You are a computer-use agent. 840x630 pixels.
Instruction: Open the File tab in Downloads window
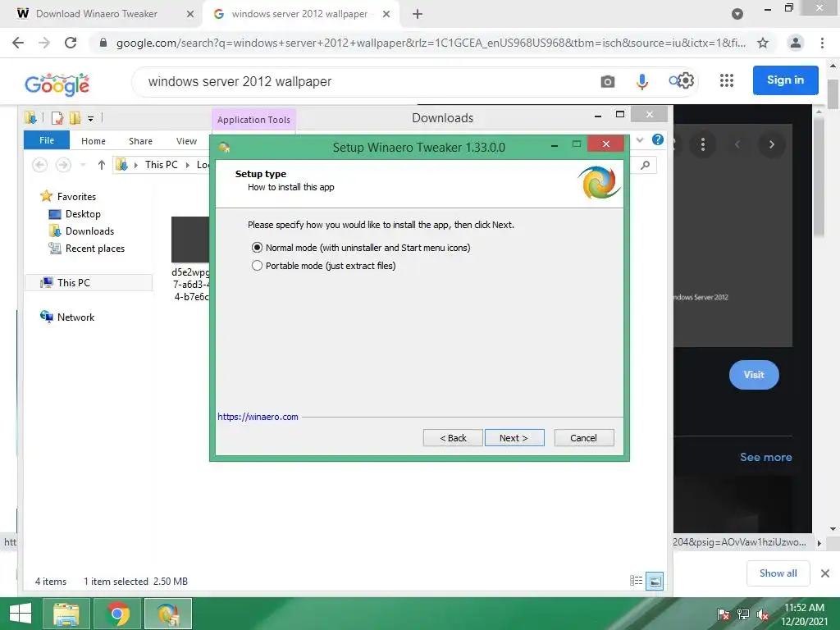coord(47,140)
